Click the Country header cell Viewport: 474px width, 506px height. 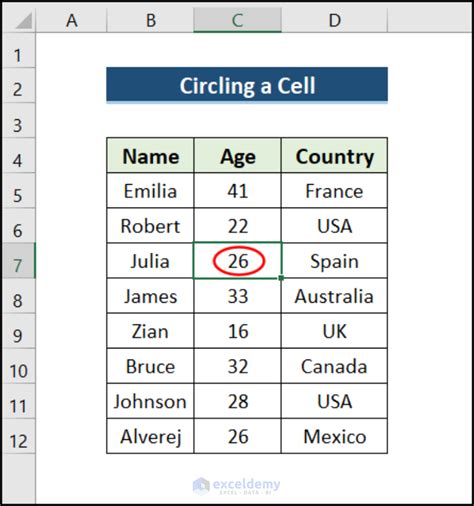coord(334,155)
